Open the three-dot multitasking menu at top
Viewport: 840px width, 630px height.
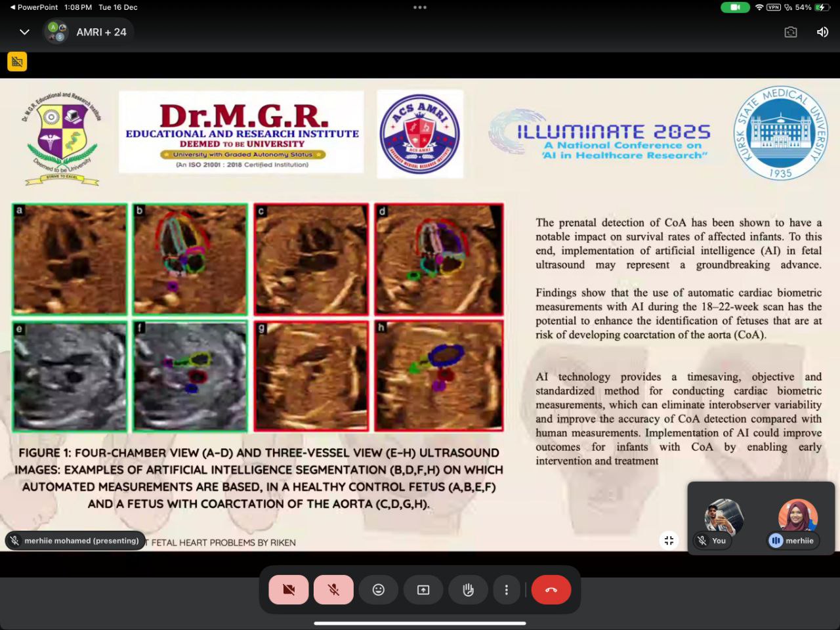(420, 7)
